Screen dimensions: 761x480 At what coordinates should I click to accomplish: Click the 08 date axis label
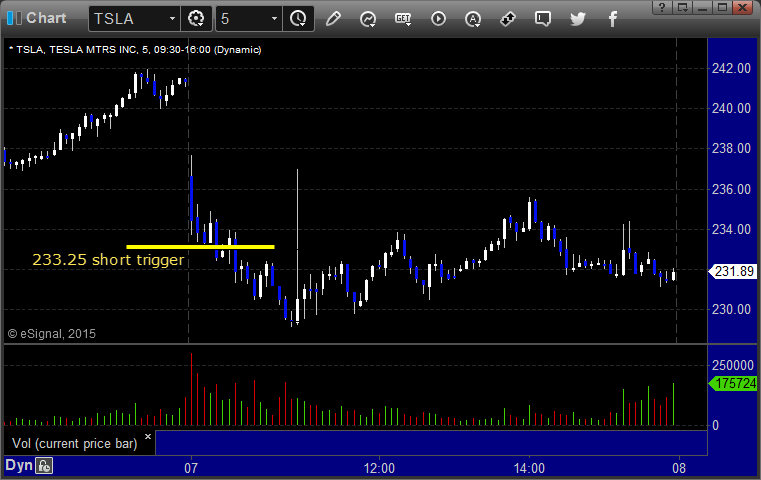pos(679,468)
